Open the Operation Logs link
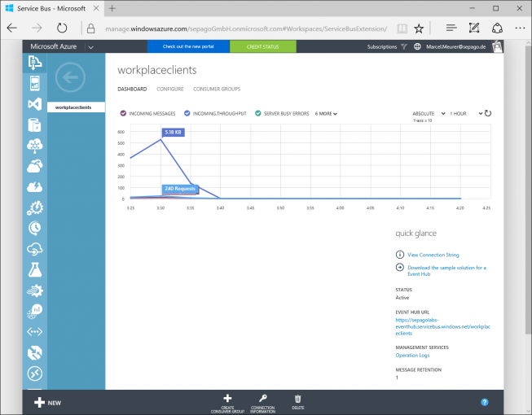The image size is (532, 415). 412,355
